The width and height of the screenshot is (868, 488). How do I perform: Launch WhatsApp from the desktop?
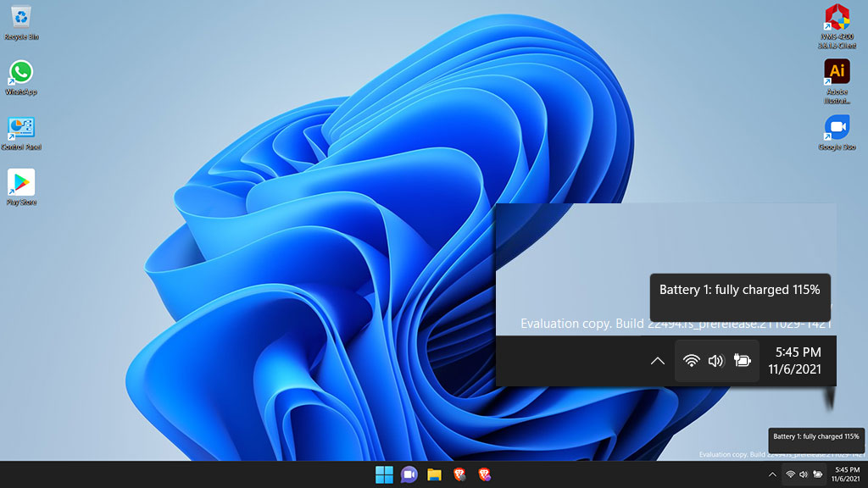21,77
